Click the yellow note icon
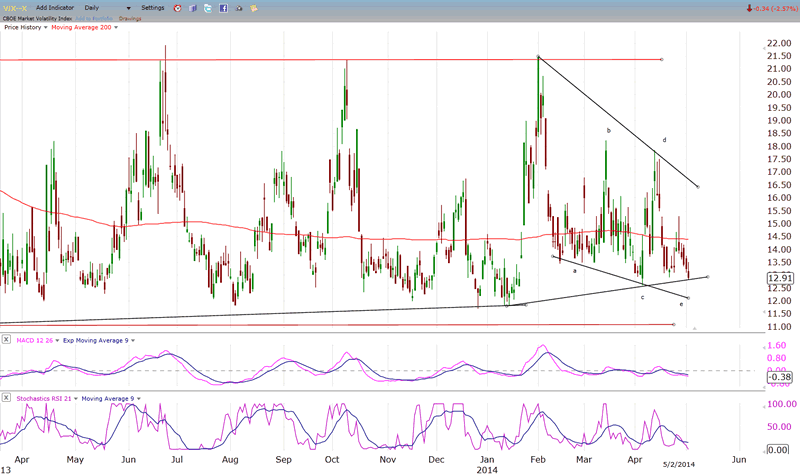This screenshot has height=475, width=800. click(x=251, y=7)
